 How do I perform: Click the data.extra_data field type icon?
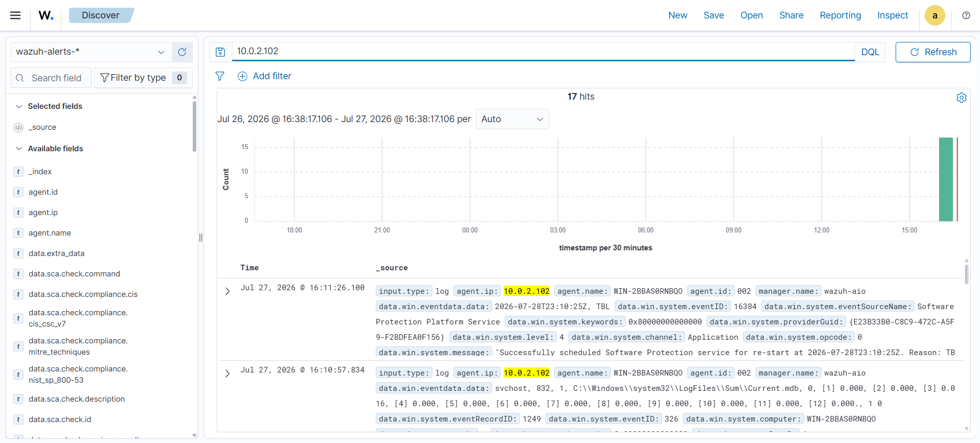pos(18,253)
